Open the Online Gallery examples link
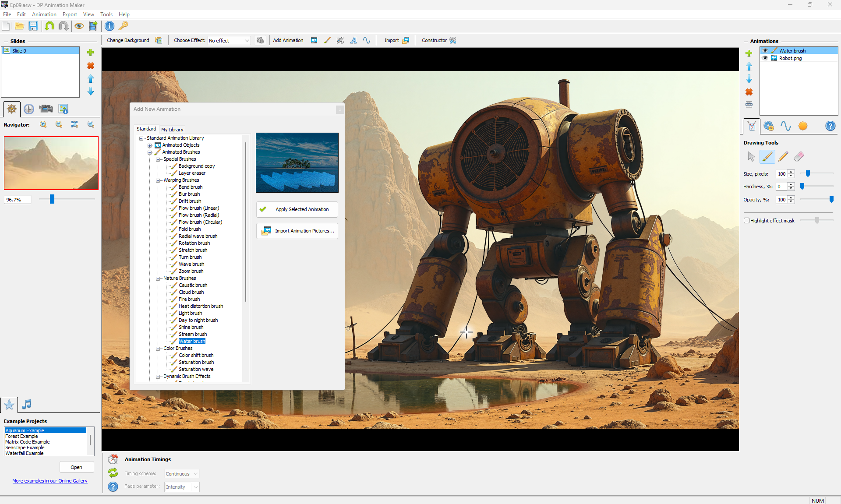 point(50,481)
